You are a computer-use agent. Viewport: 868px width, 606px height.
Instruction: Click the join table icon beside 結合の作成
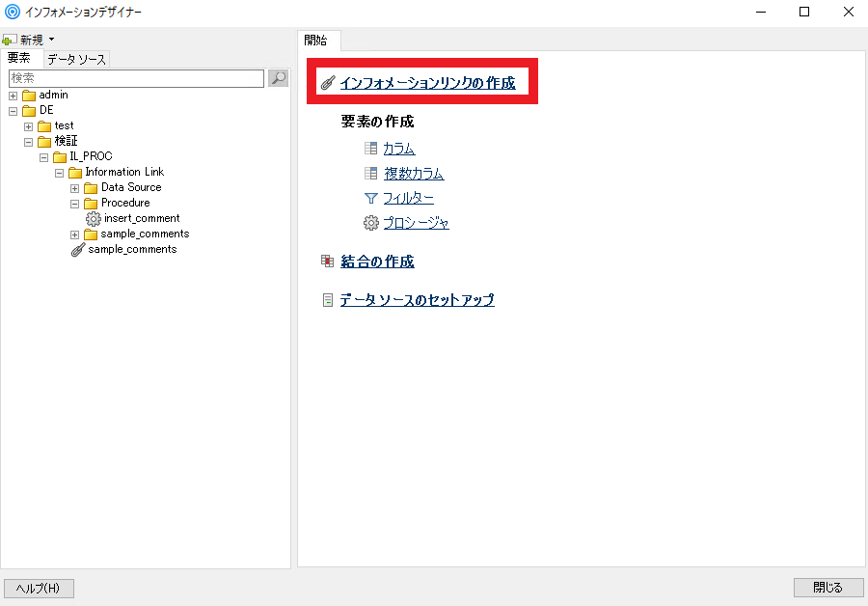click(x=327, y=261)
